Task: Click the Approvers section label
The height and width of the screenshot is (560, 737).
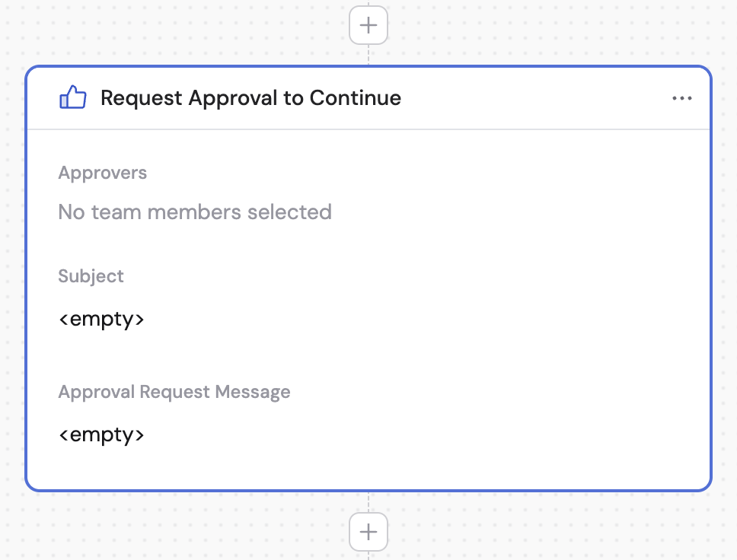Action: click(102, 173)
